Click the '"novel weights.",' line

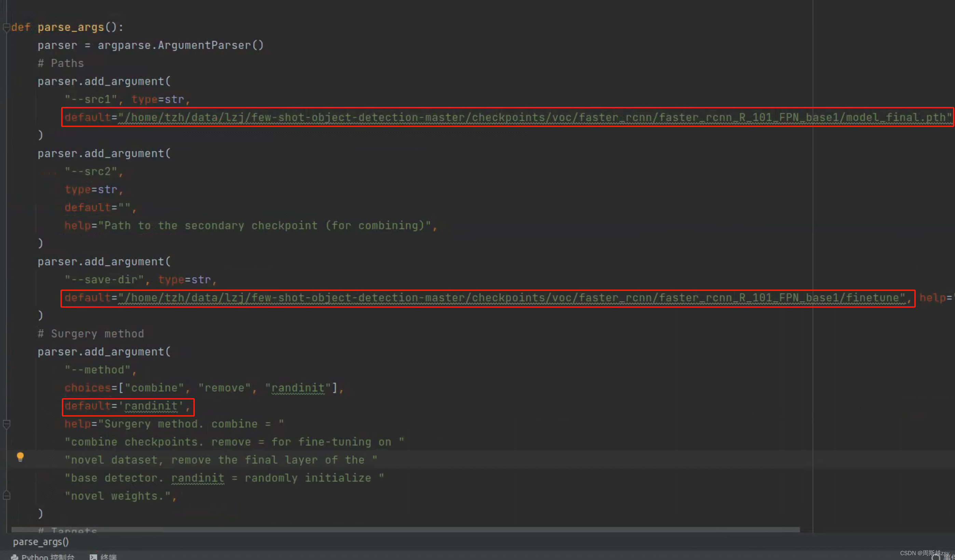[x=121, y=496]
